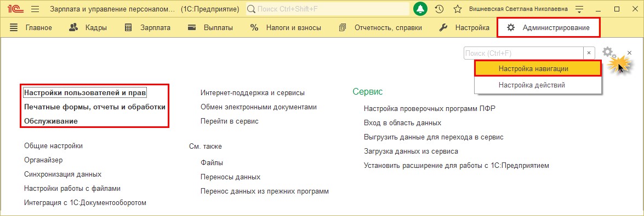Open Синхронизация данных
Viewport: 644px width, 216px height.
click(63, 174)
